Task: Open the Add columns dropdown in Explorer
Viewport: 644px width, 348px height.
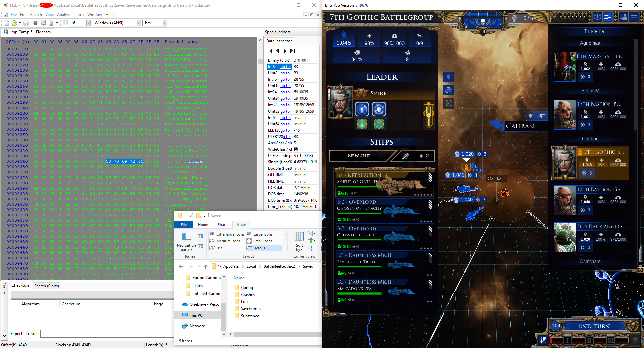Action: [x=312, y=241]
